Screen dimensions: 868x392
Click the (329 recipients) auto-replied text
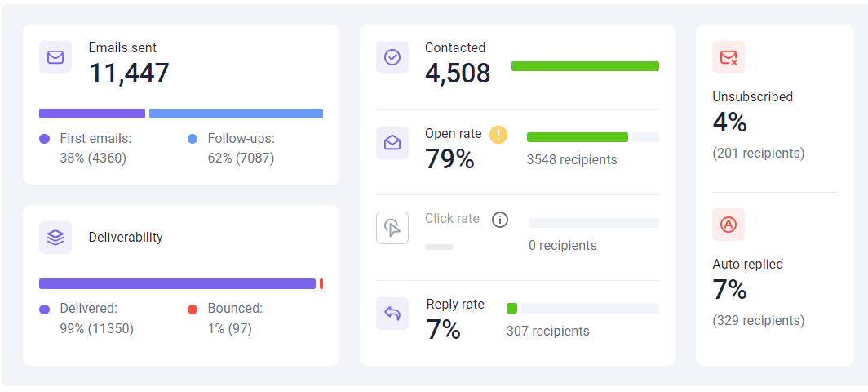click(758, 320)
